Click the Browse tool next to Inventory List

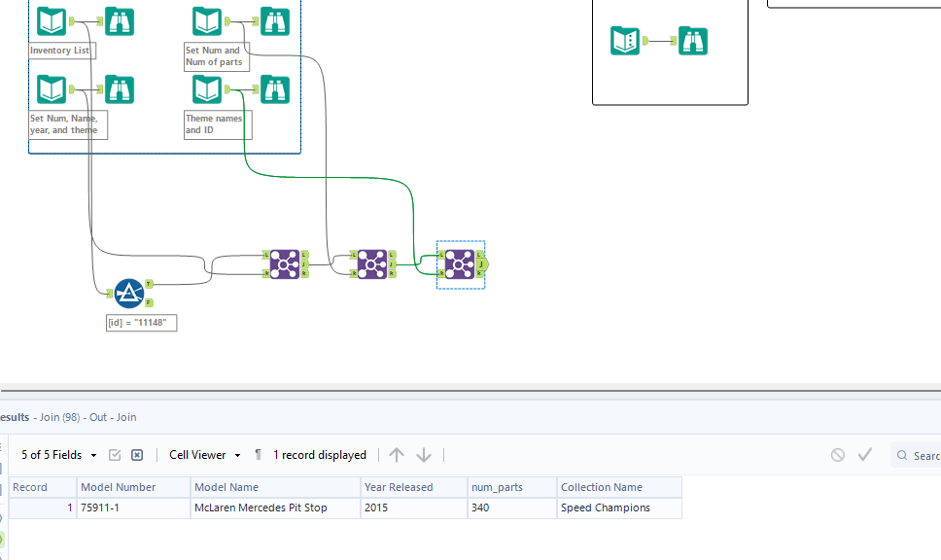[120, 21]
